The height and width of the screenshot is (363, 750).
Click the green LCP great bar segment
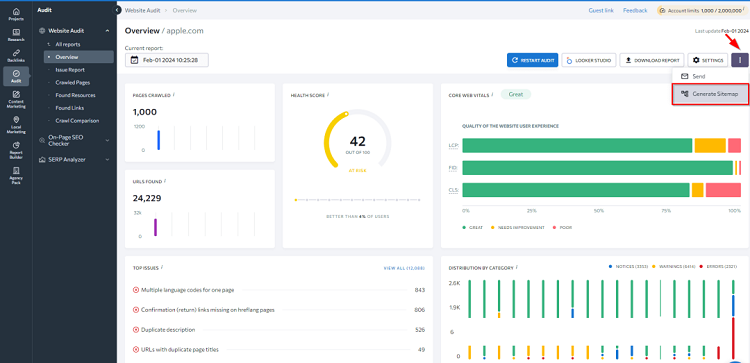pos(577,145)
